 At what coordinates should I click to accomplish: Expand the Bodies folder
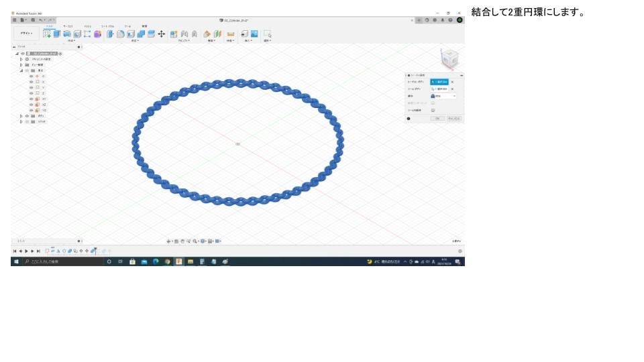point(21,116)
